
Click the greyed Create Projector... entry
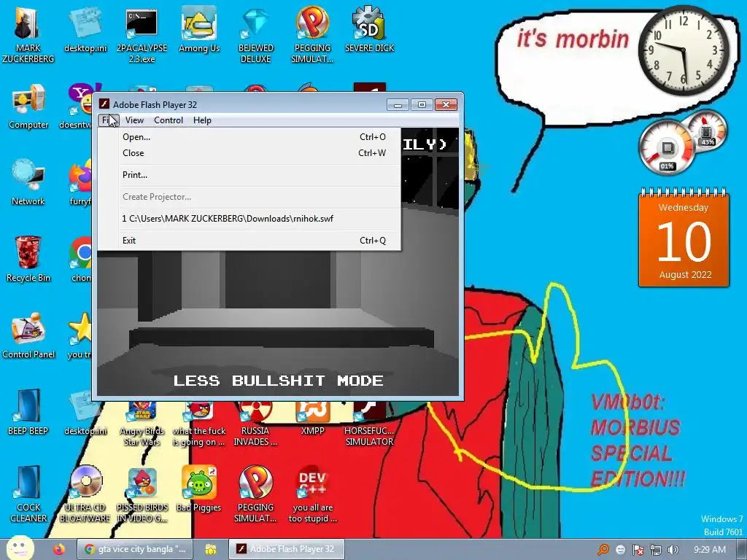[x=249, y=197]
